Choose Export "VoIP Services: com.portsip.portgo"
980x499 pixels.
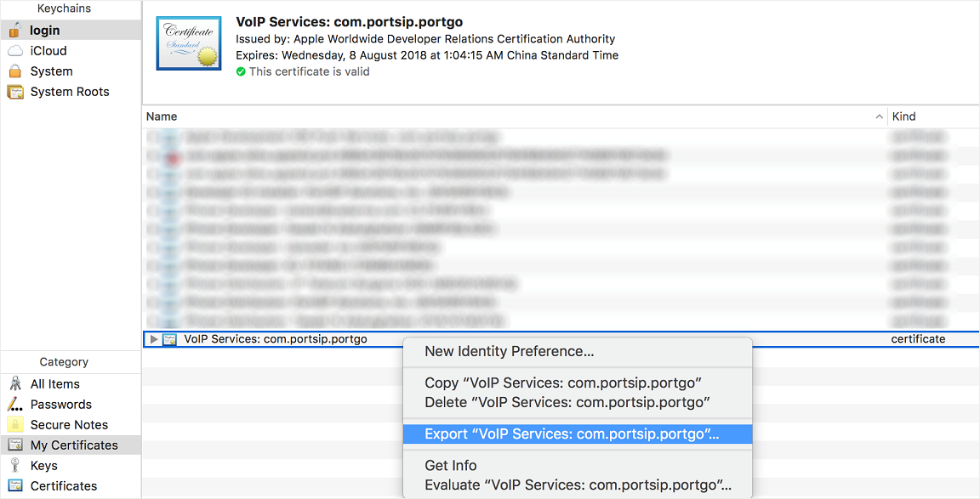tap(577, 434)
